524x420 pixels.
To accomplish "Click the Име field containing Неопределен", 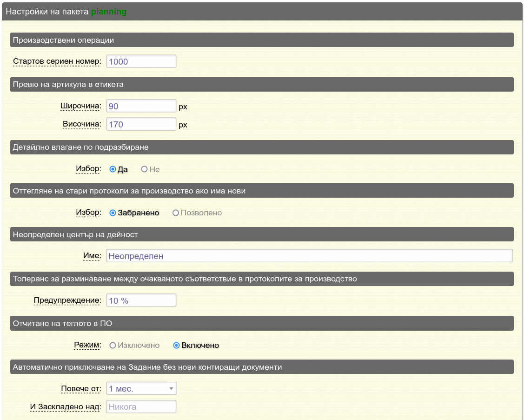I will [309, 256].
